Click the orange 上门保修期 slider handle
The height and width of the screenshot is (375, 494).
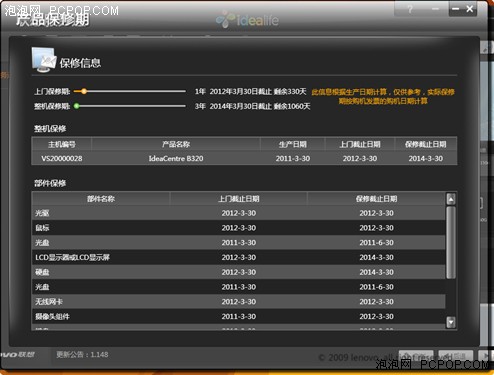click(x=84, y=91)
